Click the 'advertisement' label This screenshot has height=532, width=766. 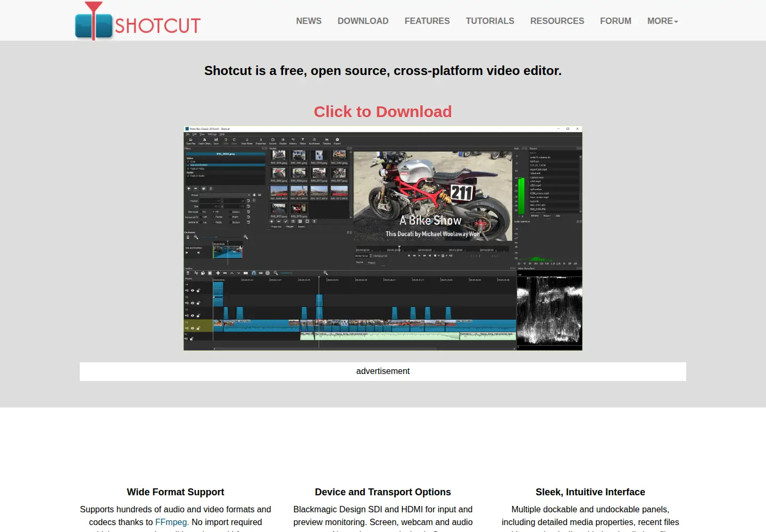(x=383, y=371)
